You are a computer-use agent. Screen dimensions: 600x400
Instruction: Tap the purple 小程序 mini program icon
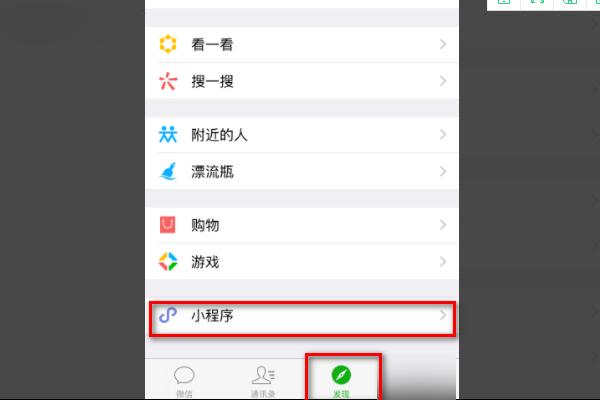(168, 315)
